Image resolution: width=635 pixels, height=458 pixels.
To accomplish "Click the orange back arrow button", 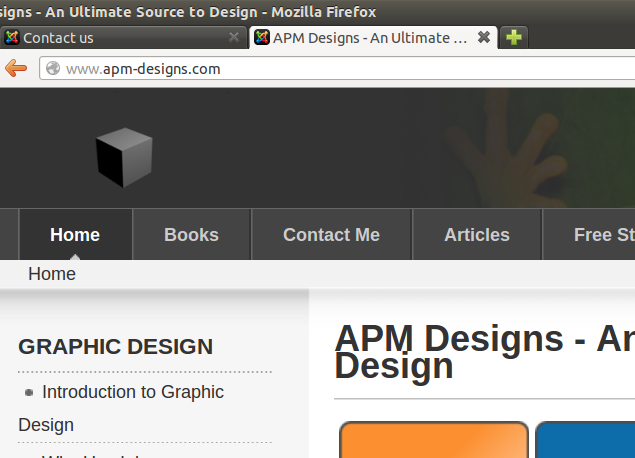I will click(16, 68).
